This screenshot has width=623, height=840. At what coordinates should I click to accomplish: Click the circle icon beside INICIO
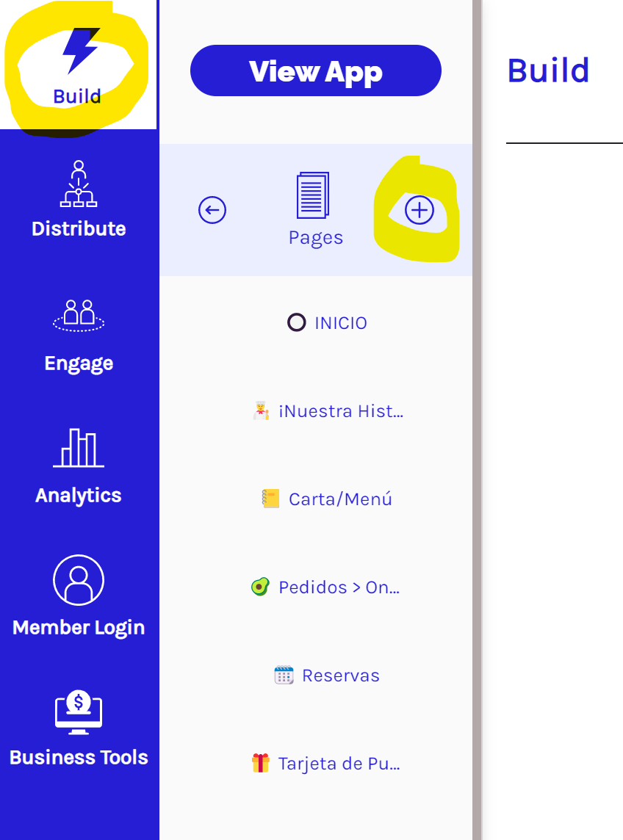pyautogui.click(x=297, y=322)
